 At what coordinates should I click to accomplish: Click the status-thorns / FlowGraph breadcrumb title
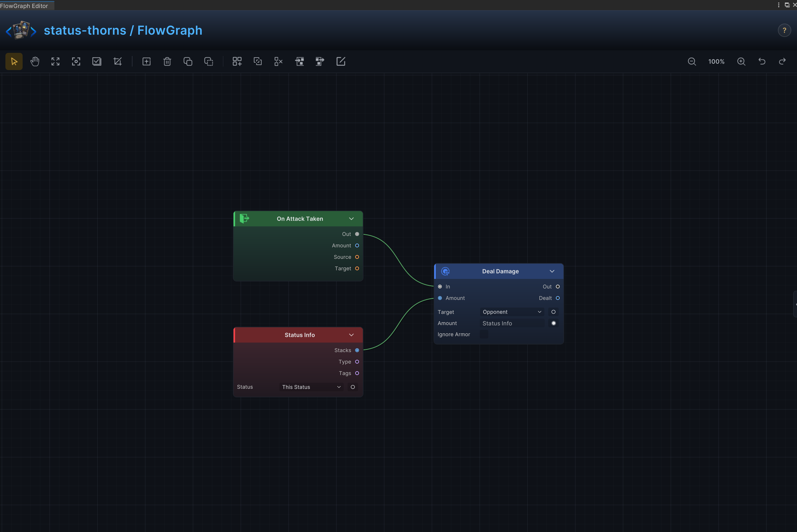click(x=123, y=30)
